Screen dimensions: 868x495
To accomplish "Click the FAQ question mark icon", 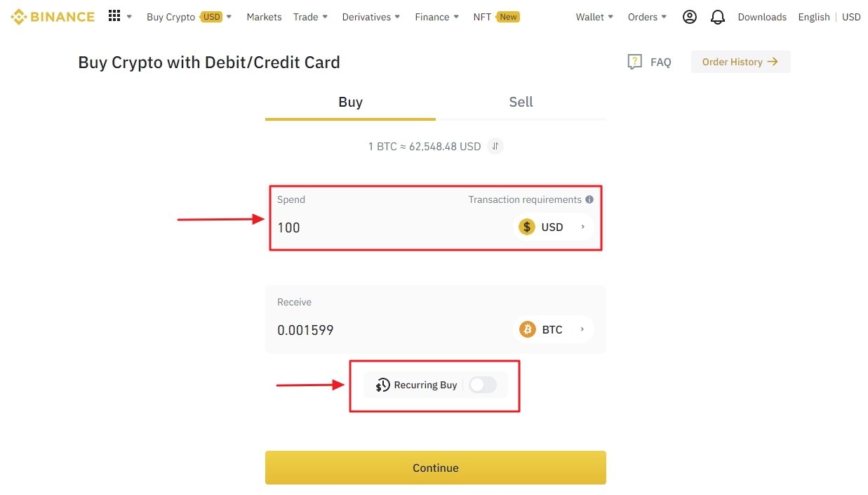I will (x=634, y=62).
